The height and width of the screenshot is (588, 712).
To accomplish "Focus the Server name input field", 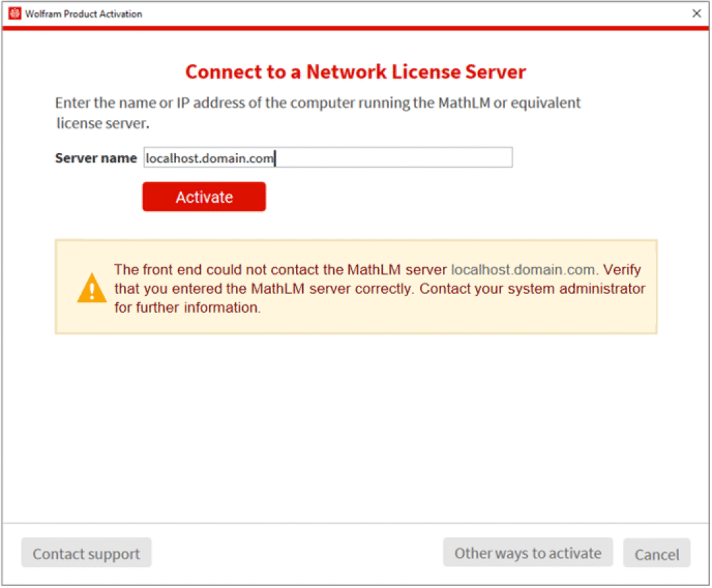I will tap(328, 158).
